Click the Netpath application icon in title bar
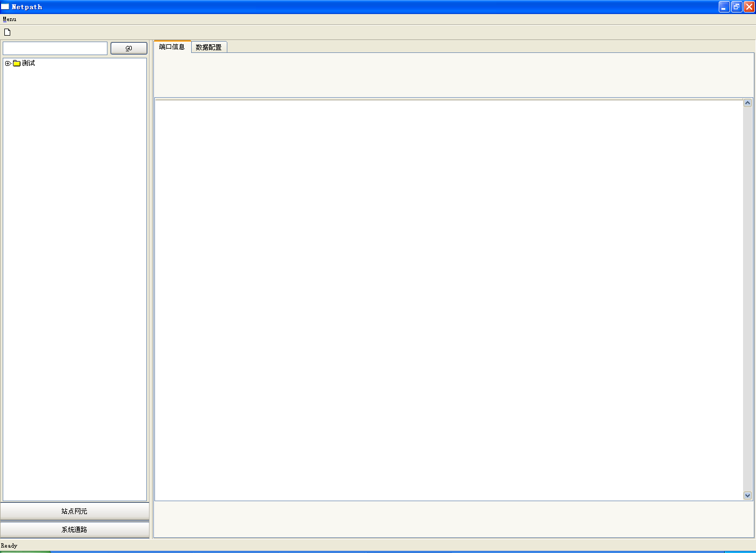 (x=5, y=6)
